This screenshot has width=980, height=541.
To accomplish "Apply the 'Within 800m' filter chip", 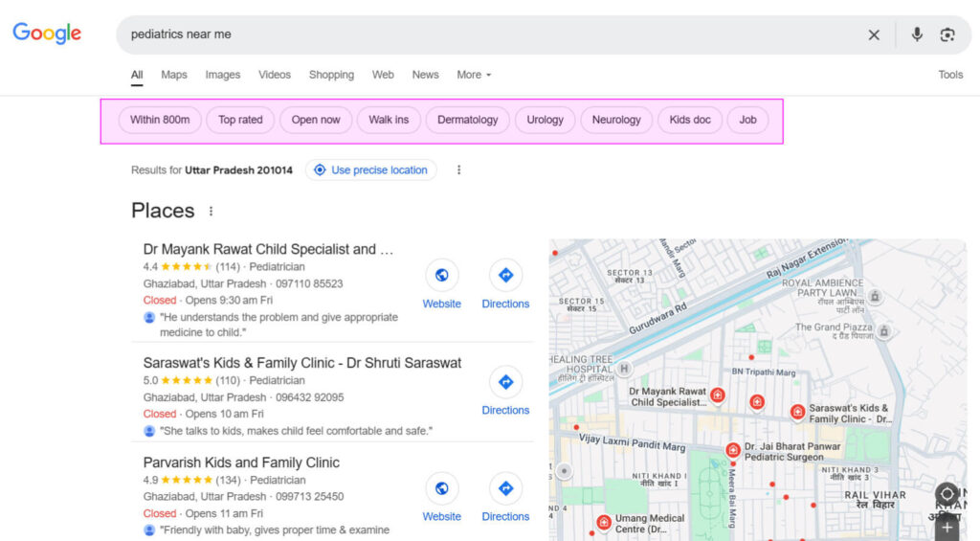I will point(160,120).
